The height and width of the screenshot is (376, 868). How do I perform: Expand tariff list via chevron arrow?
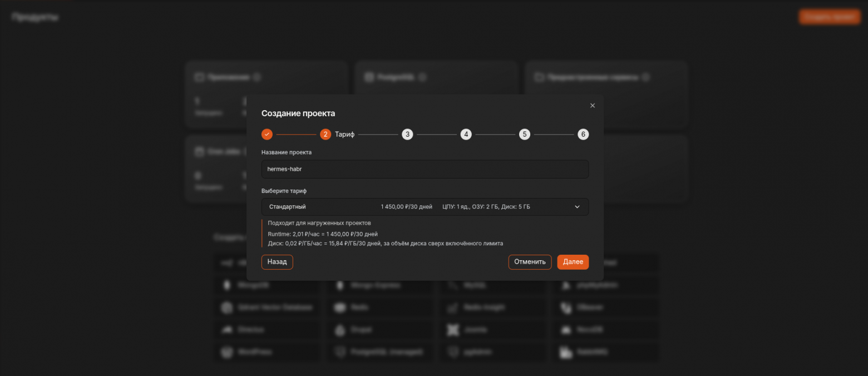point(577,207)
